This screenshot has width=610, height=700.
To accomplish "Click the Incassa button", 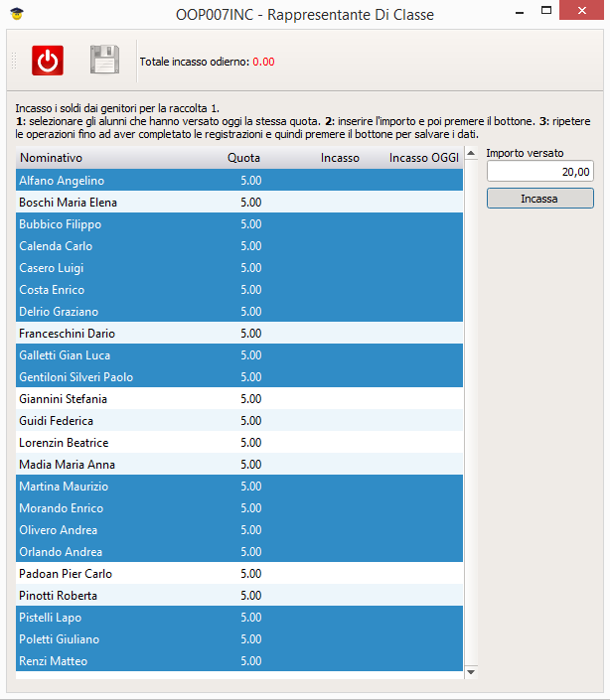I will 539,199.
